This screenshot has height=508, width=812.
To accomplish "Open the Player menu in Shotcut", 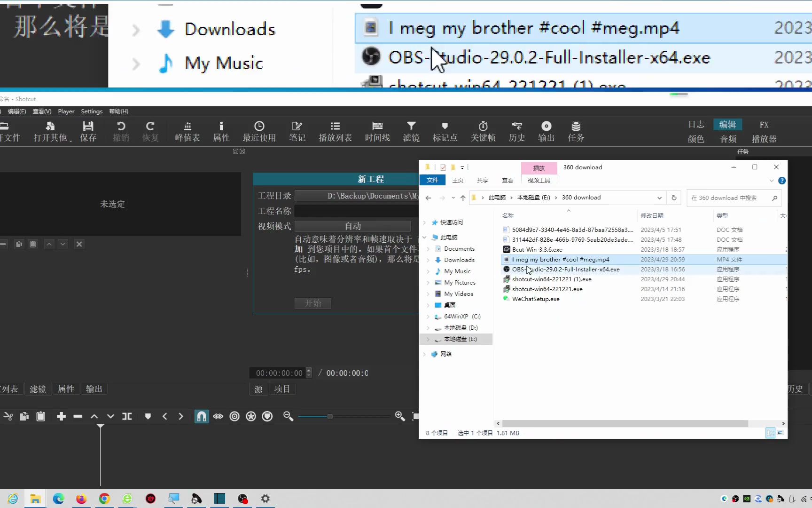I will click(x=66, y=111).
